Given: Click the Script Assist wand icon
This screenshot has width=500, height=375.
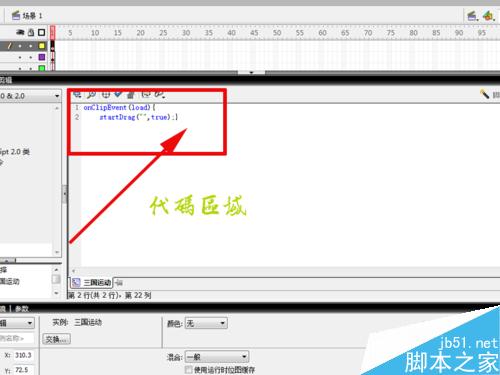Looking at the screenshot, I should [x=484, y=94].
